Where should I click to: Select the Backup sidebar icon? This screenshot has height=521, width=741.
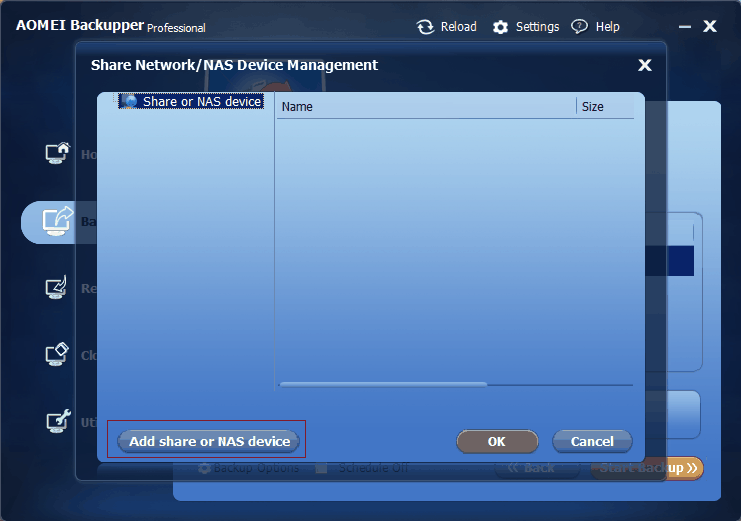57,221
